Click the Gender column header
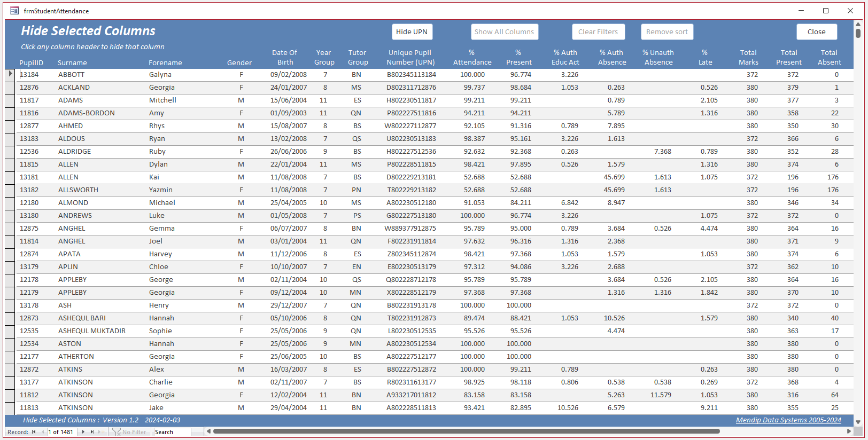This screenshot has width=868, height=440. [x=239, y=62]
